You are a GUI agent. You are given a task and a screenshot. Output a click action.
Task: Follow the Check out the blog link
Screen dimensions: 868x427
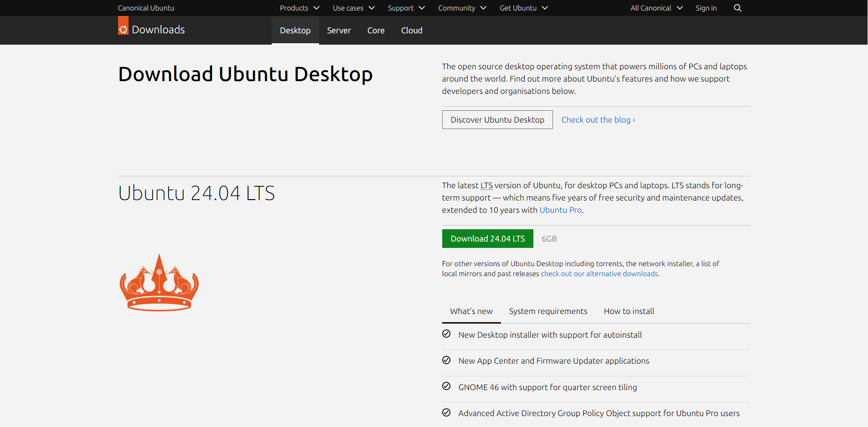(598, 120)
